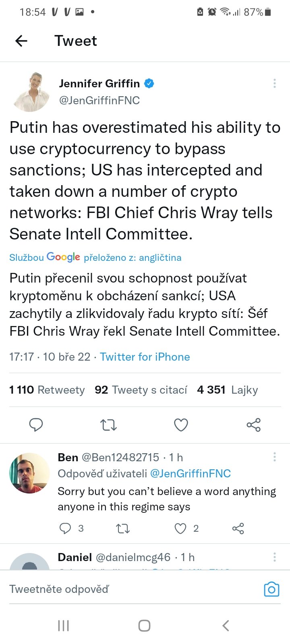Show the 4 351 Lajky list

228,390
